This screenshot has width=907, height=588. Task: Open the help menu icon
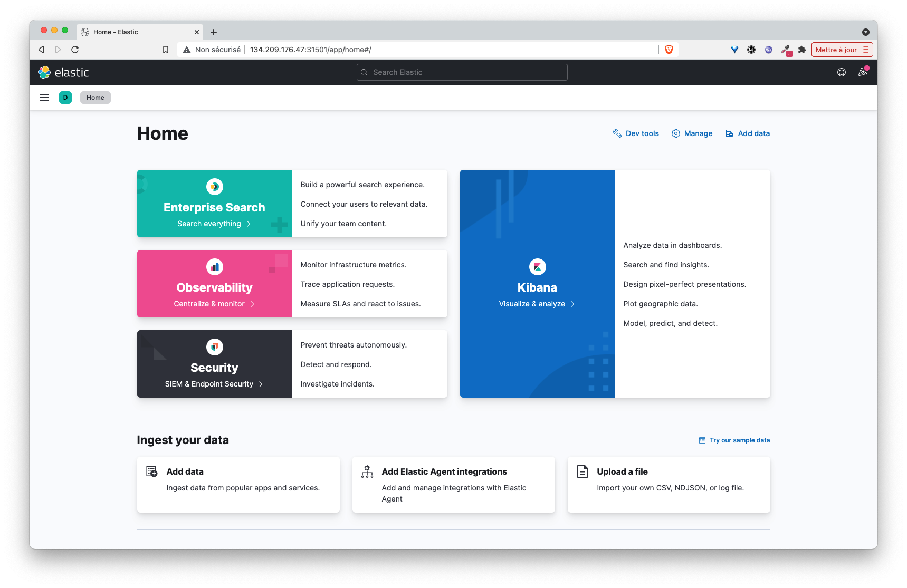[x=842, y=72]
